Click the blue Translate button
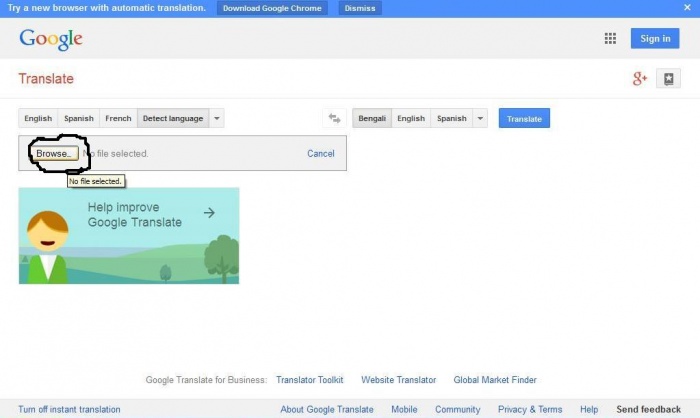 click(524, 118)
